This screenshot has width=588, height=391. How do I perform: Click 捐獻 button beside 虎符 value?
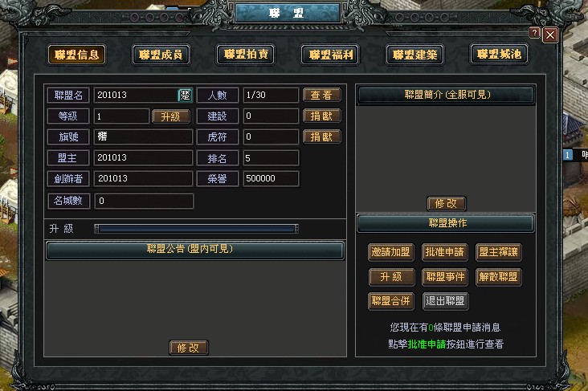[322, 136]
